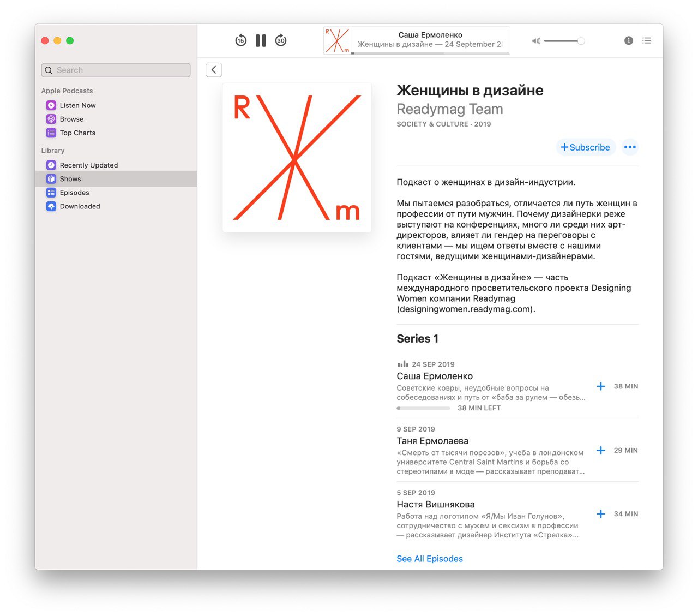Click the 38 MIN LEFT text
The height and width of the screenshot is (616, 698).
[x=479, y=408]
